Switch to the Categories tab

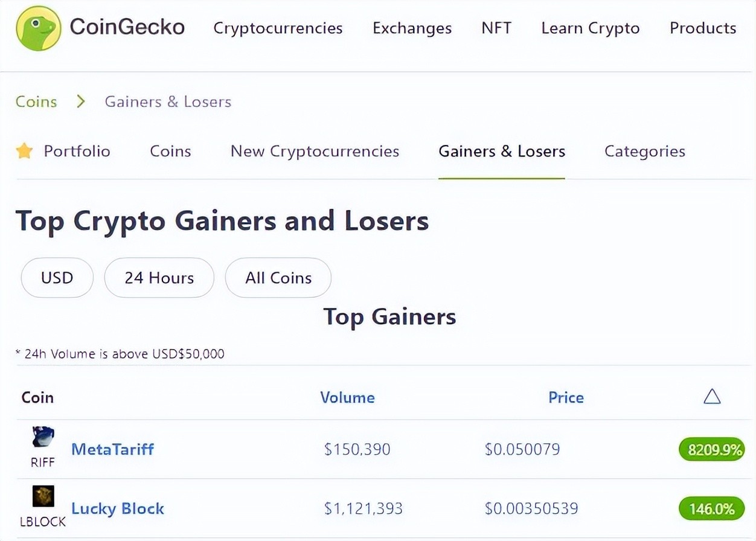coord(644,151)
